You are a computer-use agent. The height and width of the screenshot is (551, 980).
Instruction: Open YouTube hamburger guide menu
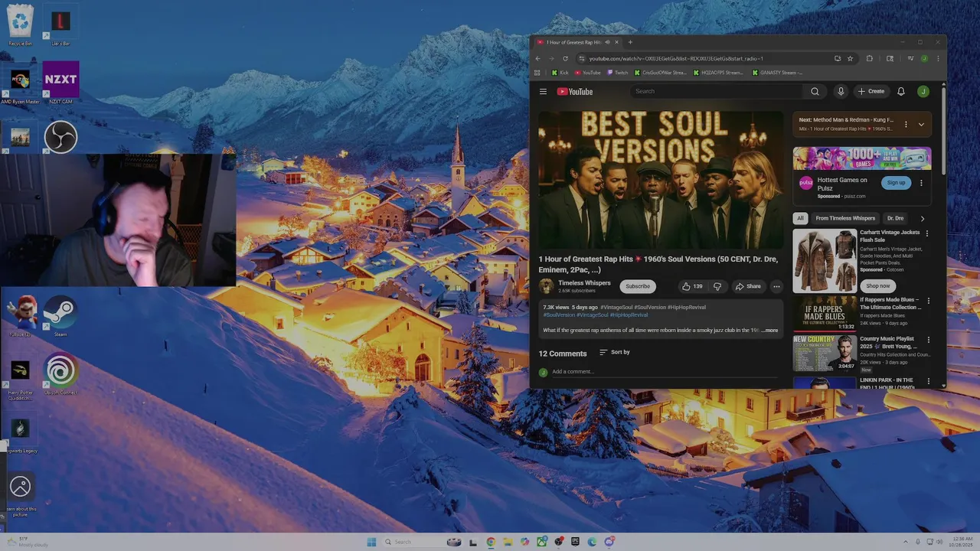(x=543, y=91)
